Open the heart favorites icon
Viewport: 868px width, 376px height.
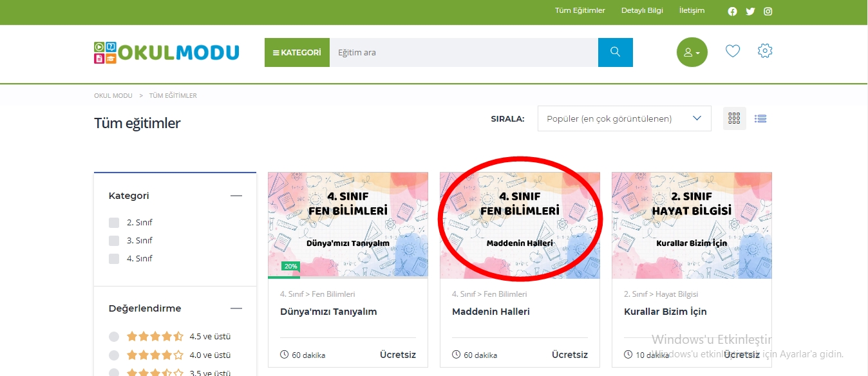733,51
